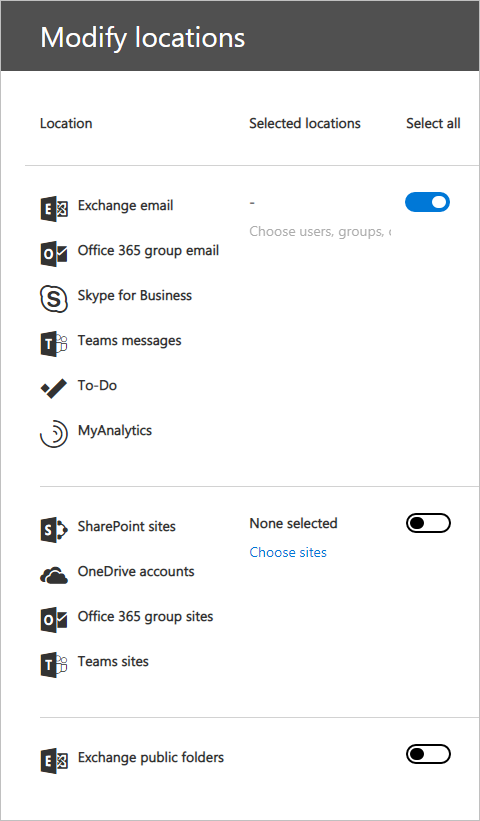Click the OneDrive accounts cloud icon
This screenshot has height=821, width=480.
click(54, 575)
